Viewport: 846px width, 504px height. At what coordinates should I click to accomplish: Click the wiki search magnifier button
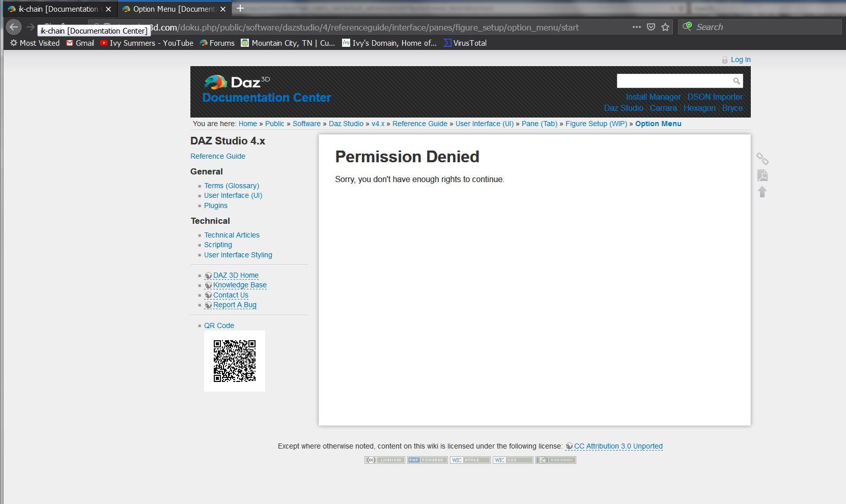tap(737, 81)
